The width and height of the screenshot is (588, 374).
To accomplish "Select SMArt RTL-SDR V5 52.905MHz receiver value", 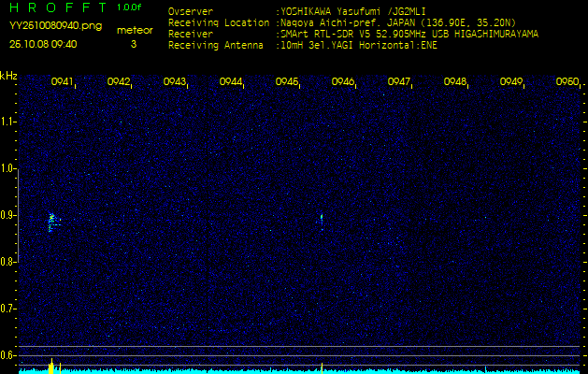I will tap(409, 35).
